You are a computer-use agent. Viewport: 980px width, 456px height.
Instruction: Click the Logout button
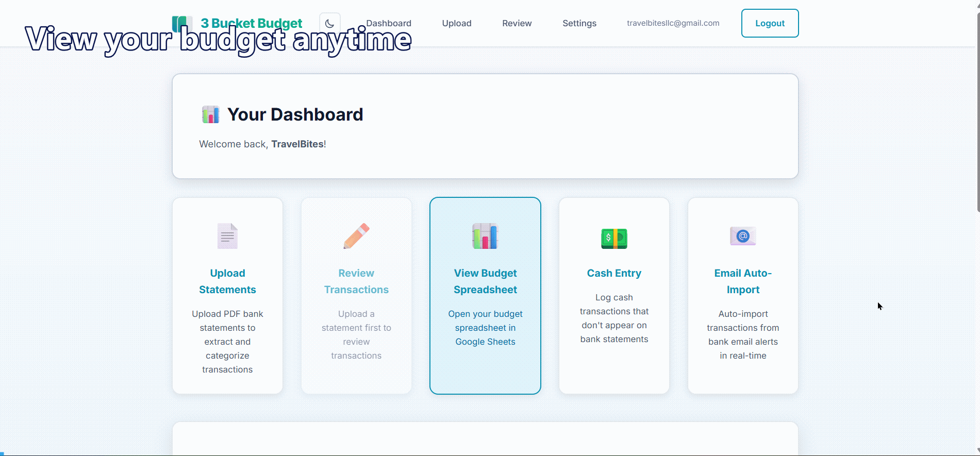pyautogui.click(x=770, y=23)
